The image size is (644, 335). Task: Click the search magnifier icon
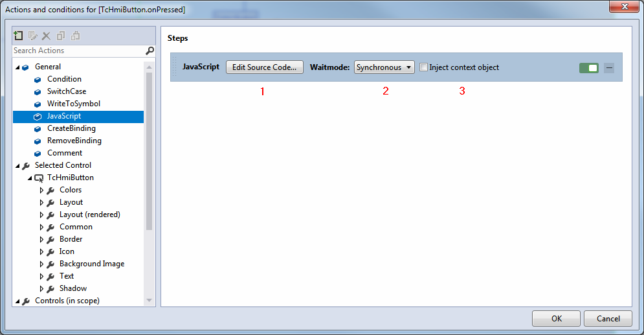pos(150,51)
